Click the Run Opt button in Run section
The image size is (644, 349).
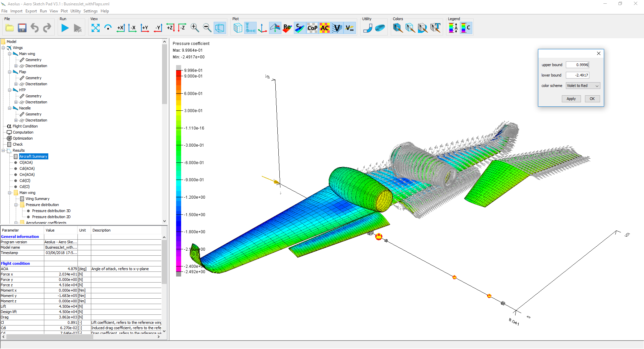pos(77,28)
